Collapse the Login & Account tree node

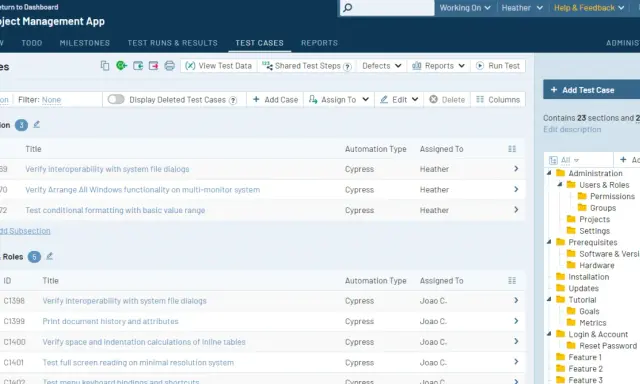pos(549,334)
